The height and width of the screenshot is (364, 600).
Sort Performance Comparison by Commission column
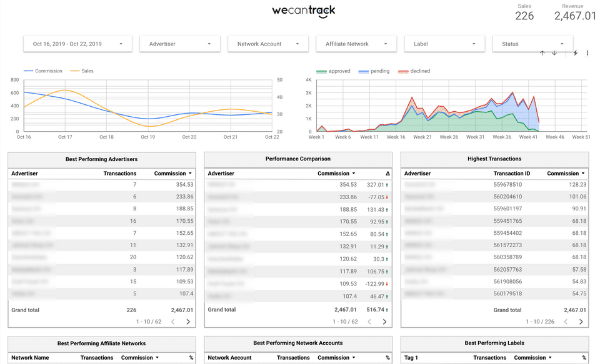[336, 173]
